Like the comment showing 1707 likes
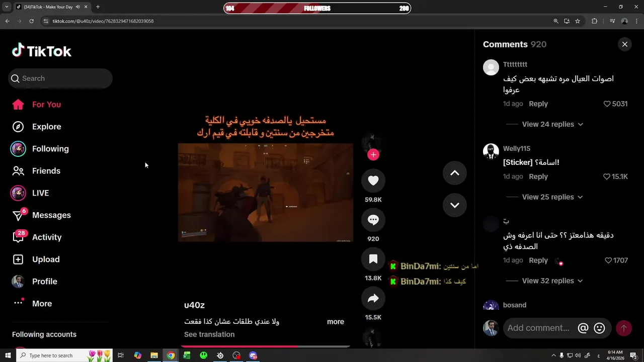The width and height of the screenshot is (644, 362). [x=608, y=260]
